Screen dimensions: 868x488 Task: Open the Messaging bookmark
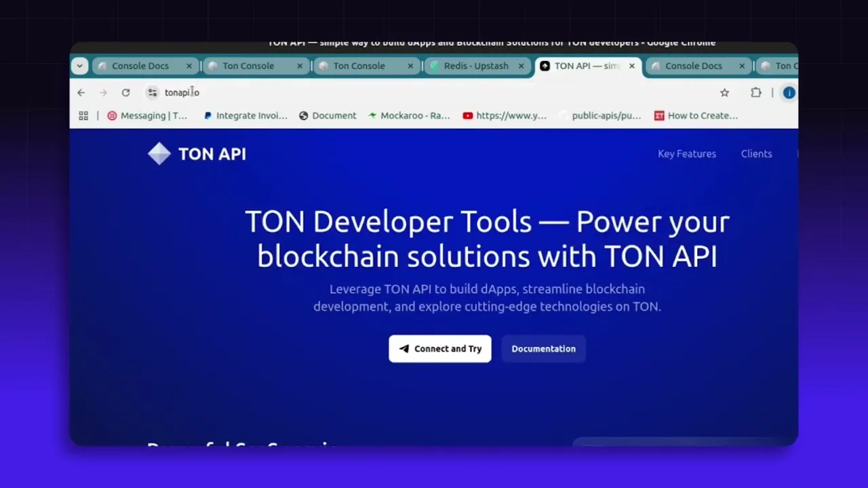(147, 115)
